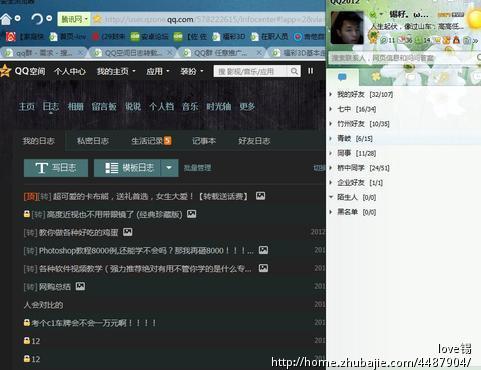
Task: Click the browser reload icon
Action: [x=37, y=18]
